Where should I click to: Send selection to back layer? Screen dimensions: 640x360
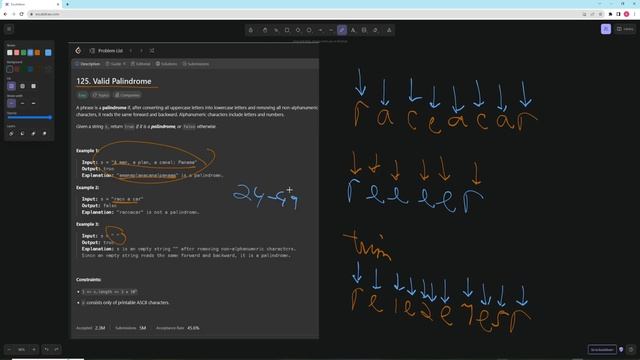point(11,133)
